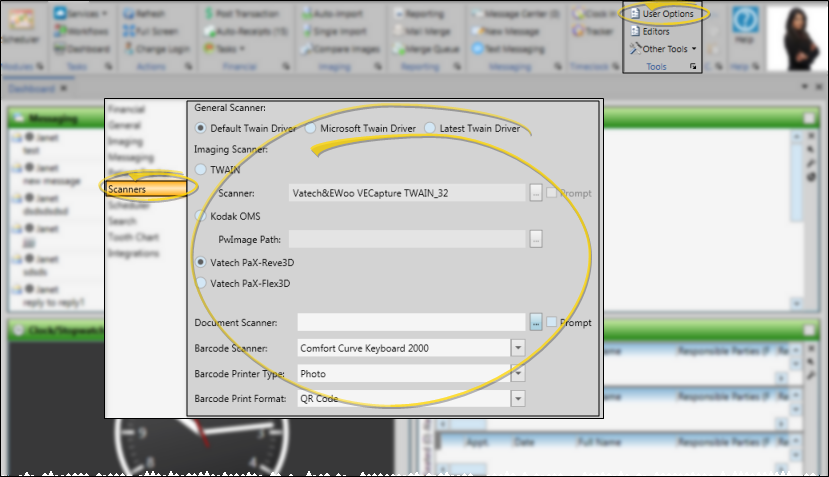Viewport: 829px width, 477px height.
Task: Choose TWAIN imaging scanner option
Action: tap(200, 170)
